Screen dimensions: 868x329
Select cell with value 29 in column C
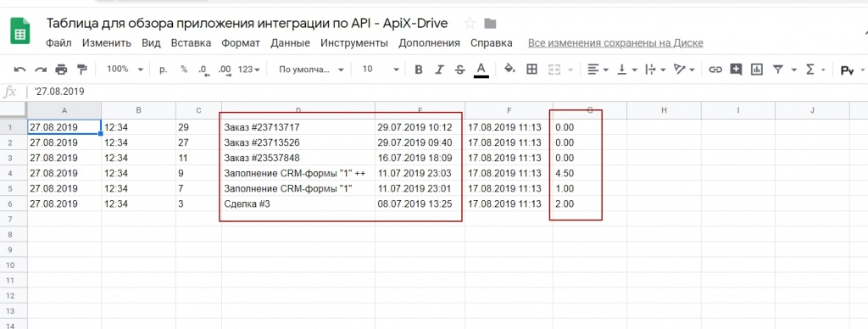[198, 127]
